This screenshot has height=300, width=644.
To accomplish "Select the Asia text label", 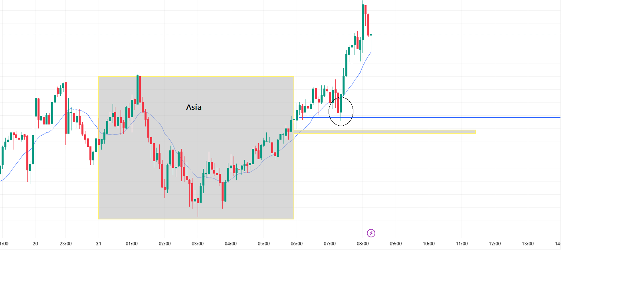I will 194,107.
